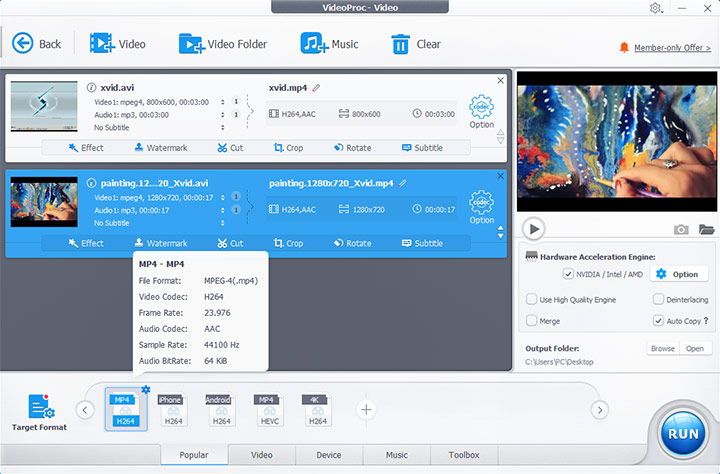Add a video file with the Video icon
The width and height of the screenshot is (720, 474).
[x=102, y=43]
